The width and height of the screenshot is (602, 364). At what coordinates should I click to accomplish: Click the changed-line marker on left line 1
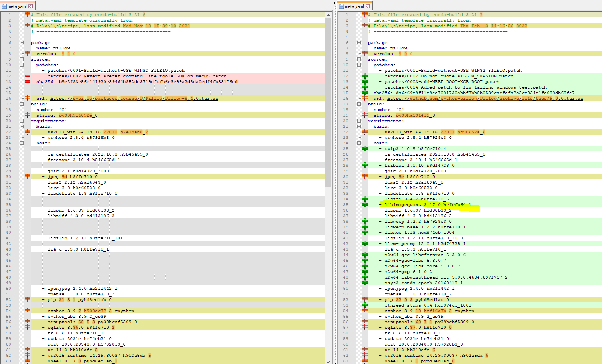[28, 14]
